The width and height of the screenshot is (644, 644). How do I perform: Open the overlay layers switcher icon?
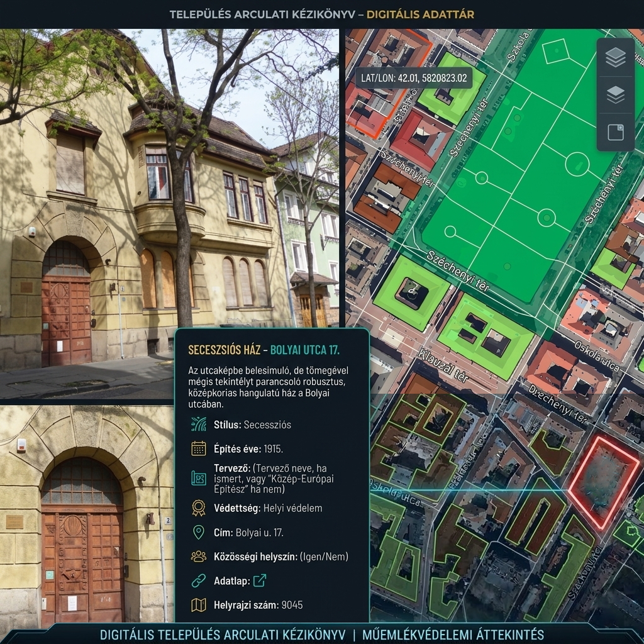click(x=616, y=94)
